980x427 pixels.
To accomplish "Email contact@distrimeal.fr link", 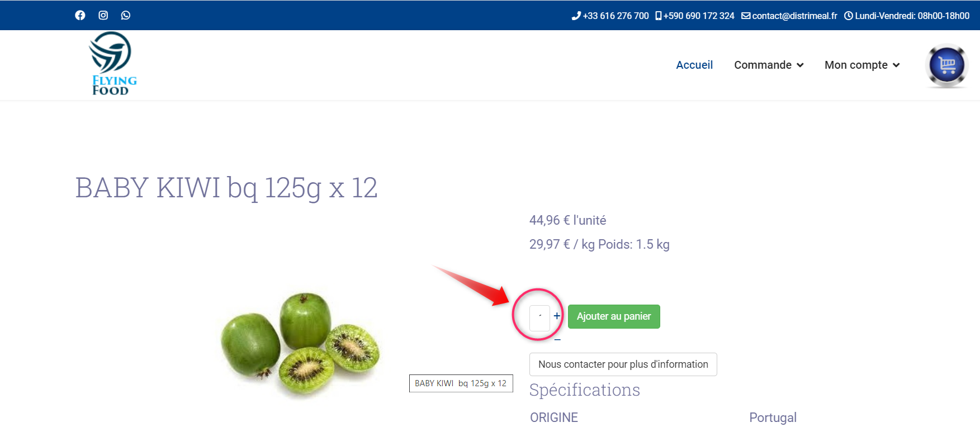I will 794,16.
